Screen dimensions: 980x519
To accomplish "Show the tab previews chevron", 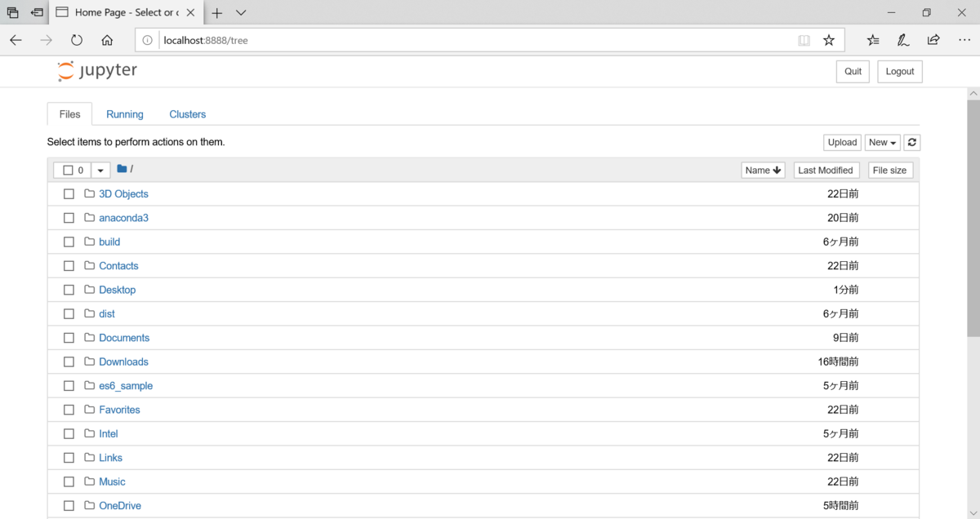I will coord(241,12).
